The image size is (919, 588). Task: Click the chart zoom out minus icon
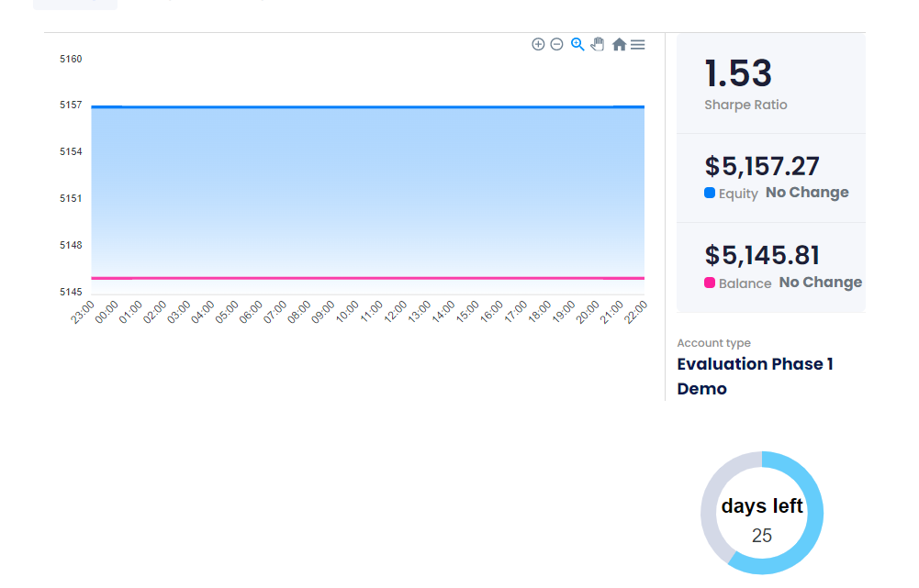(x=556, y=45)
